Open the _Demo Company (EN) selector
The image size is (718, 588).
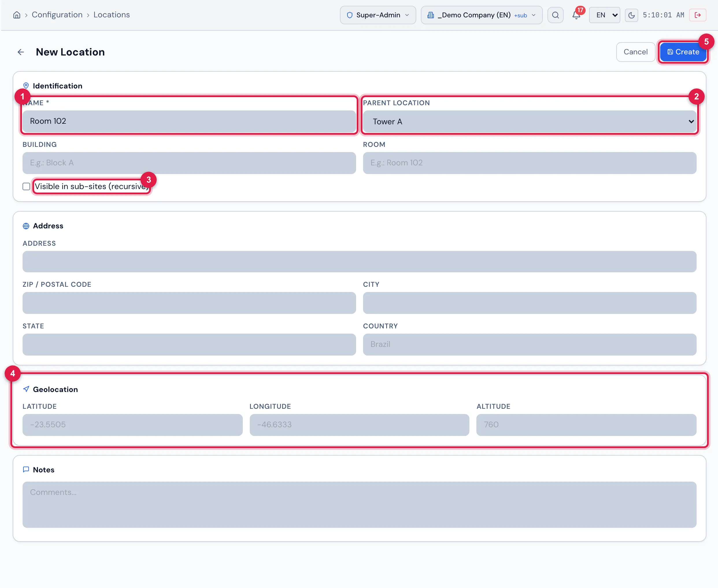(x=482, y=15)
